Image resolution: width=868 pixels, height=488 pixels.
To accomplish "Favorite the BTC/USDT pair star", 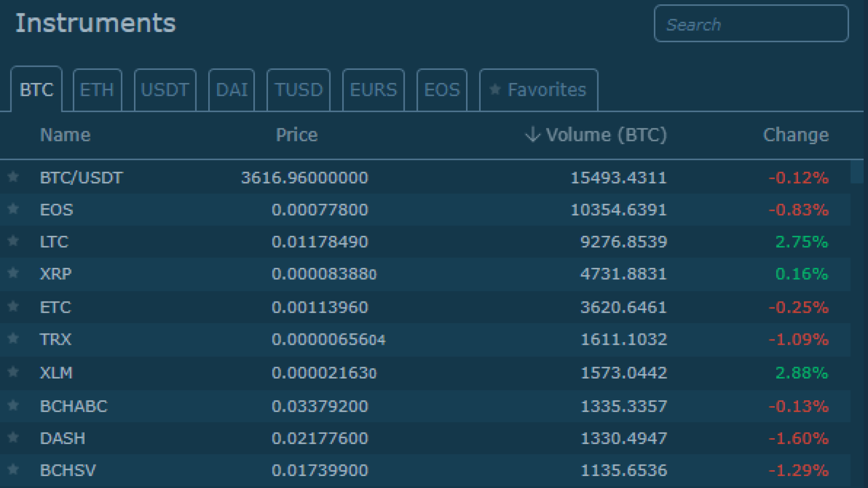I will point(14,177).
